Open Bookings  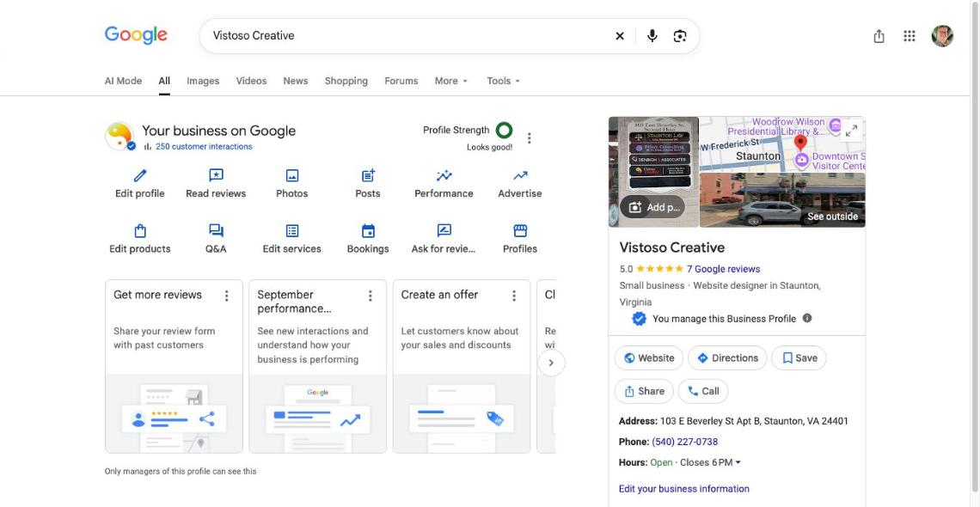[368, 239]
